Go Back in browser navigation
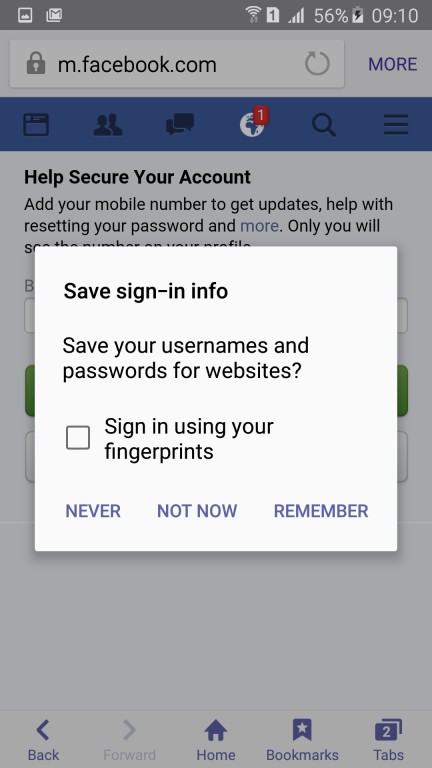Image resolution: width=432 pixels, height=768 pixels. (x=43, y=740)
